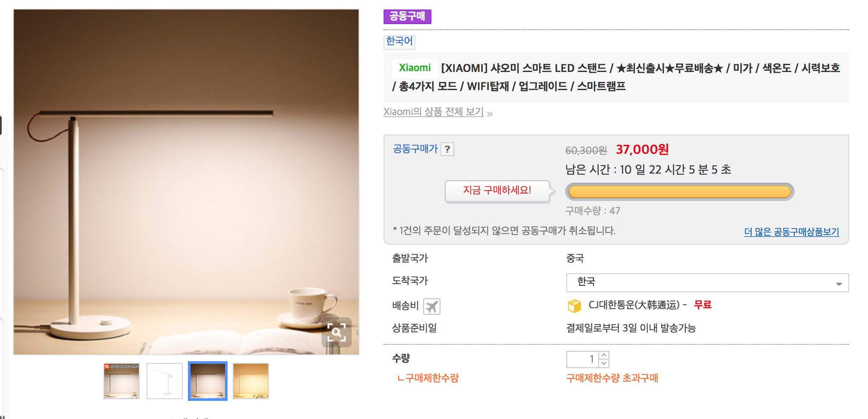Viewport: 868px width, 419px height.
Task: Click the purple 공동구매 badge
Action: [407, 16]
